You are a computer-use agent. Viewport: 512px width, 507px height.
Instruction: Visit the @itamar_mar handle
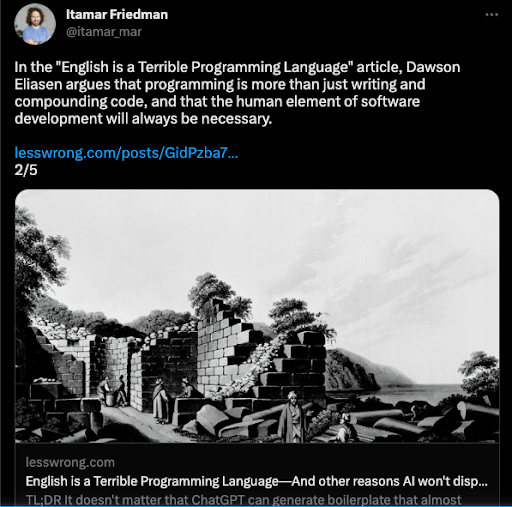[104, 32]
